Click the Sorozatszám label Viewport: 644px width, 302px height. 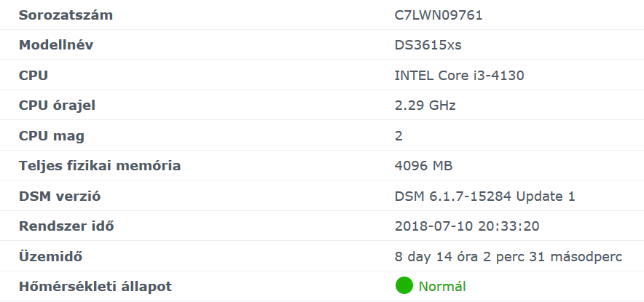coord(66,15)
